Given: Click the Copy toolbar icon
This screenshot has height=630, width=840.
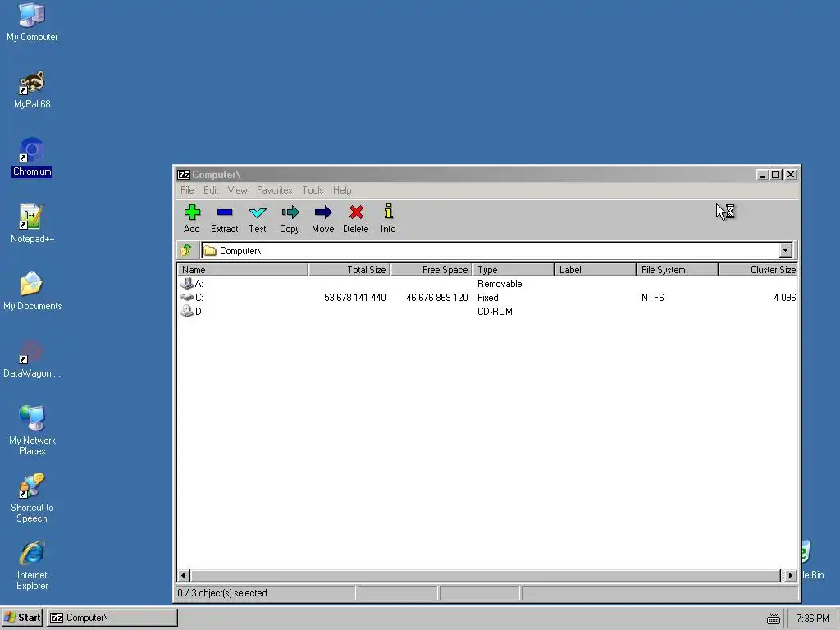Looking at the screenshot, I should pyautogui.click(x=290, y=212).
